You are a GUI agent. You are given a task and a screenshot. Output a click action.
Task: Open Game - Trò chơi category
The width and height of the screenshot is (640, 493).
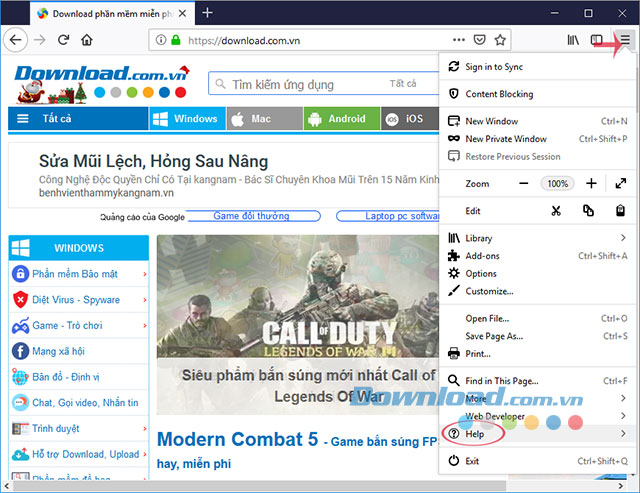pos(79,325)
